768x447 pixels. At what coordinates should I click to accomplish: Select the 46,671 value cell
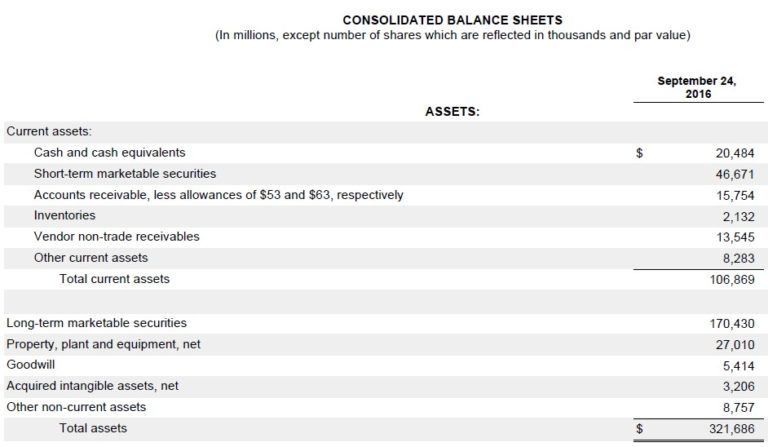[x=735, y=174]
